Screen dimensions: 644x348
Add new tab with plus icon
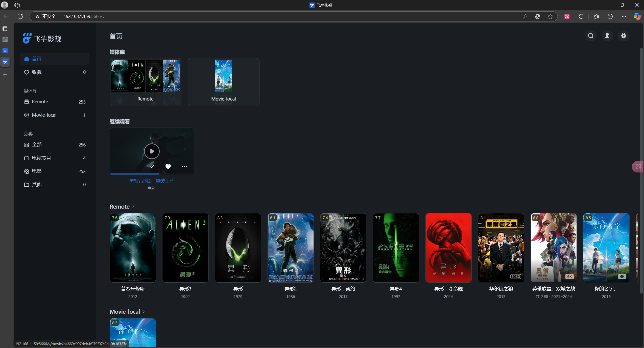click(5, 75)
